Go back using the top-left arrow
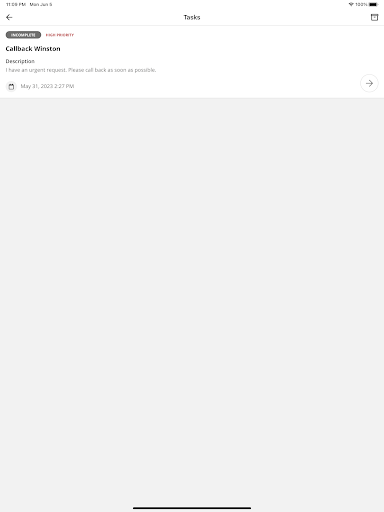Image resolution: width=384 pixels, height=512 pixels. click(9, 17)
